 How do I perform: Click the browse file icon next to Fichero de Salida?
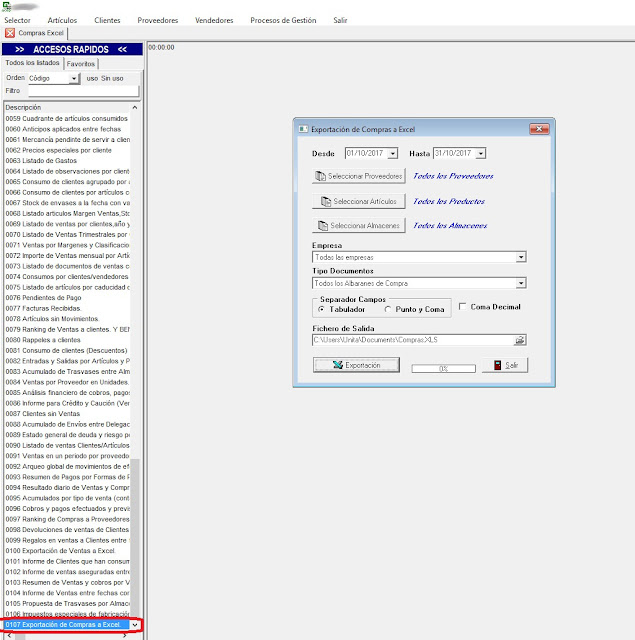(520, 340)
